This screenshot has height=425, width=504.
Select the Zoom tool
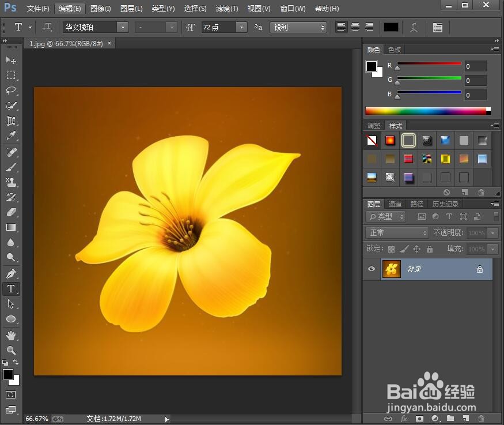click(x=11, y=351)
